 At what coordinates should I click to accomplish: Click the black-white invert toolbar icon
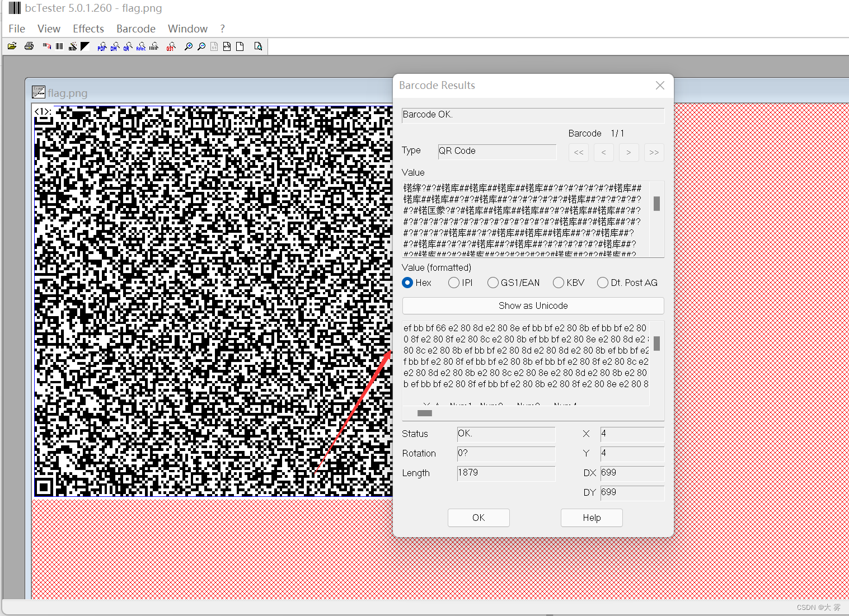coord(85,46)
